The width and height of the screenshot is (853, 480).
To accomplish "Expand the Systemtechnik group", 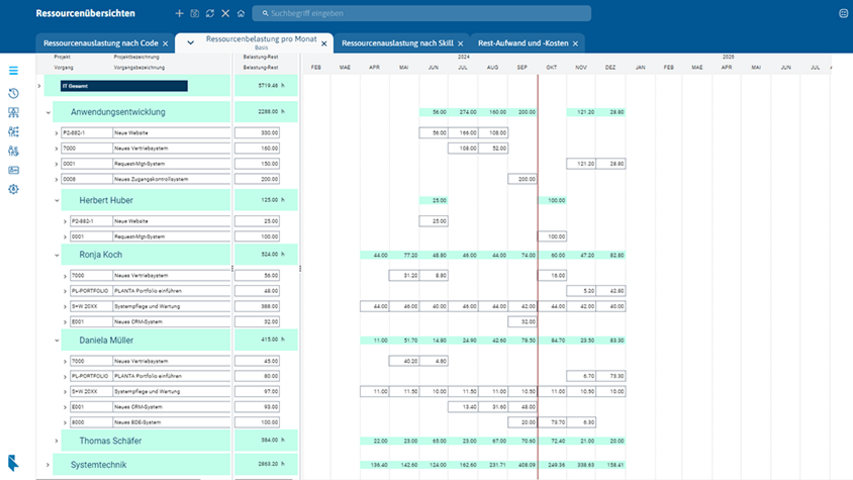I will pyautogui.click(x=47, y=465).
